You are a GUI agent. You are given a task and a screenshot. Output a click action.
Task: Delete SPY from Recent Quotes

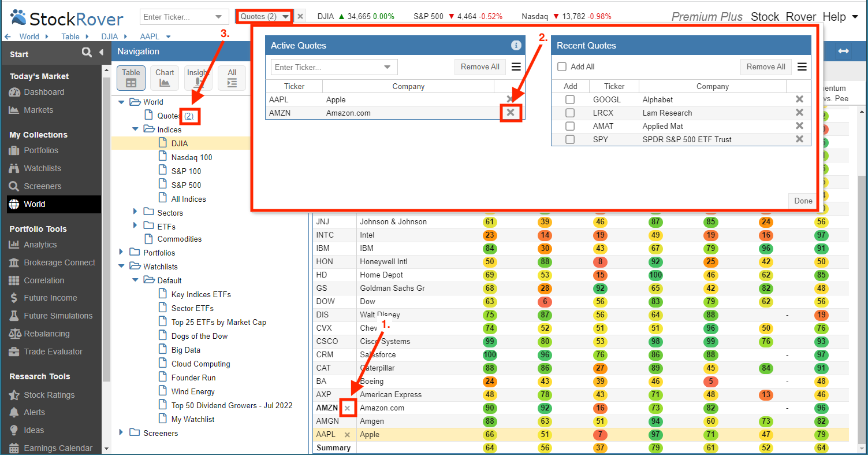click(x=799, y=139)
